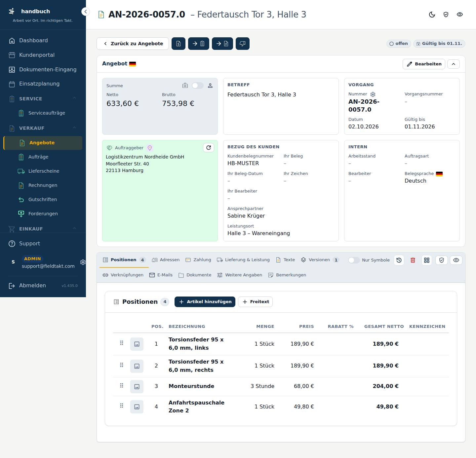Click the Bearbeiten button

[424, 64]
